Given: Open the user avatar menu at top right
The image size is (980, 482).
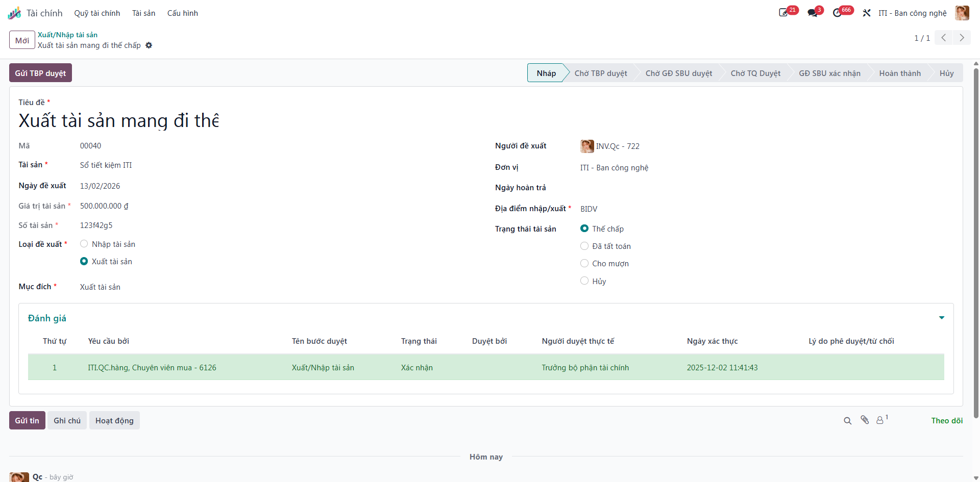Looking at the screenshot, I should point(962,13).
